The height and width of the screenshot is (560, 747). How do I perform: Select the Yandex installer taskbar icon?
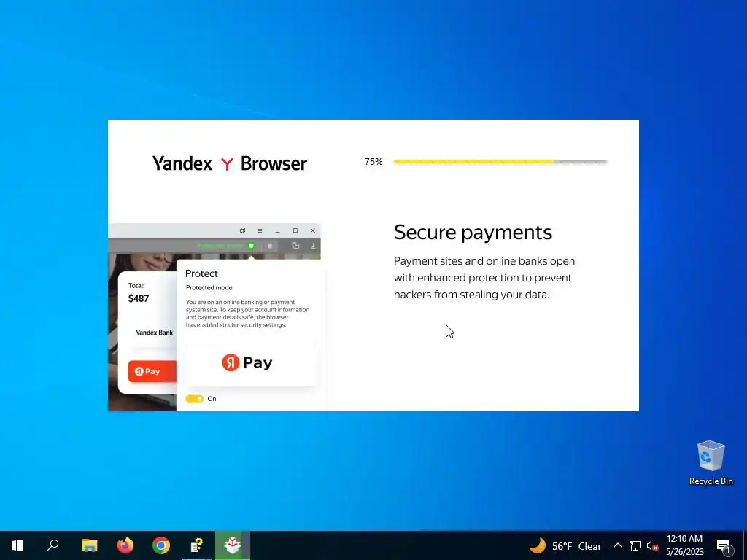233,545
